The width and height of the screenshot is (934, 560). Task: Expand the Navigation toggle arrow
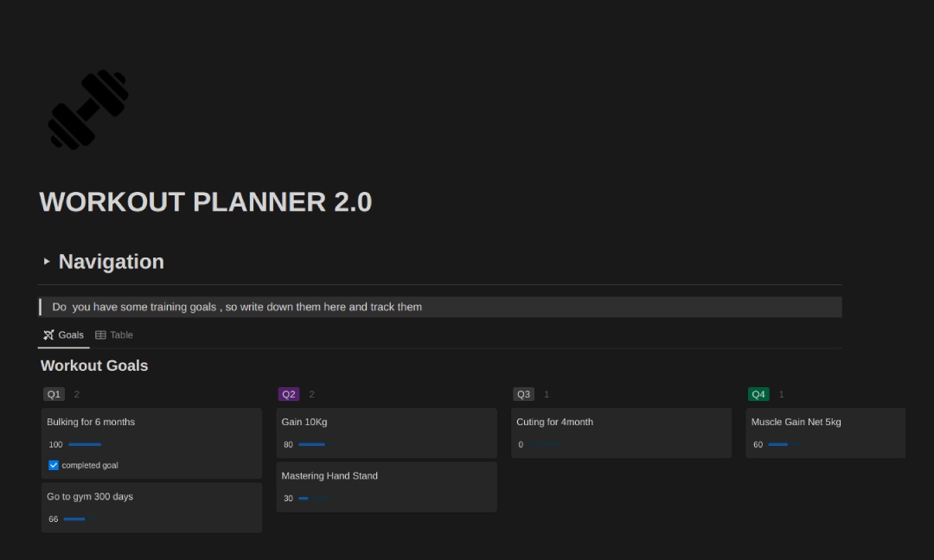coord(47,261)
